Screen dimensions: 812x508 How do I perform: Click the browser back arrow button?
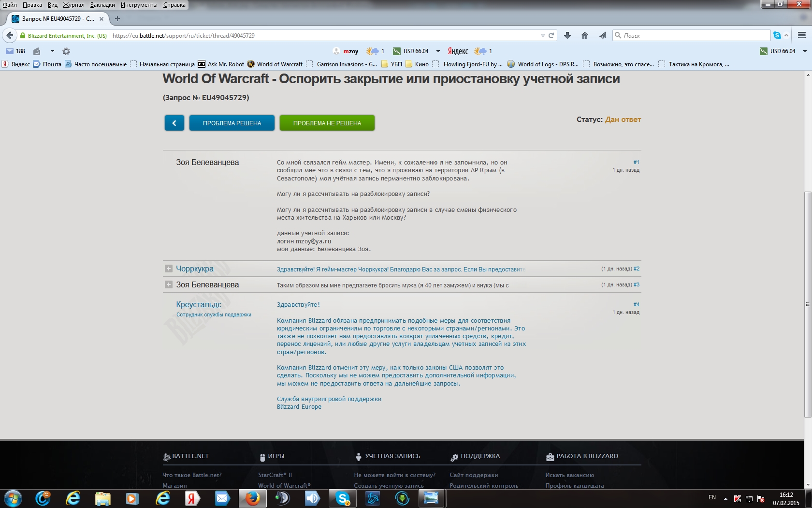[x=10, y=35]
